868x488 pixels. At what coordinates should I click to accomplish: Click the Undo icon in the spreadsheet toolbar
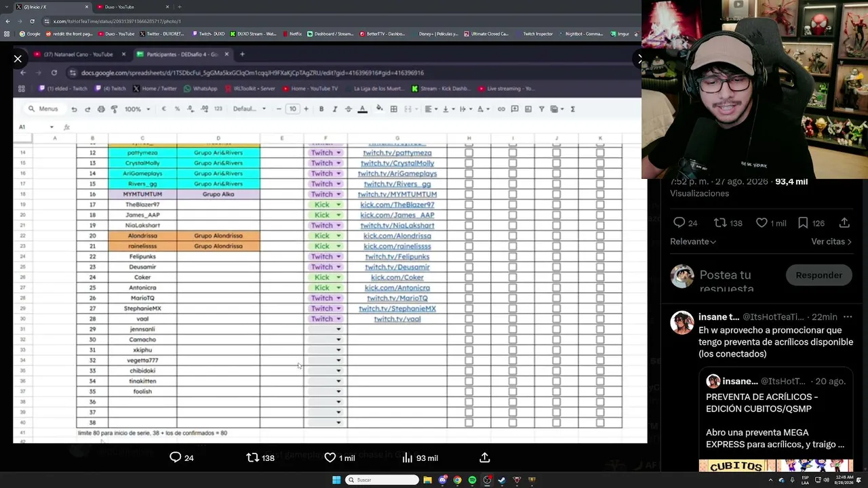74,108
